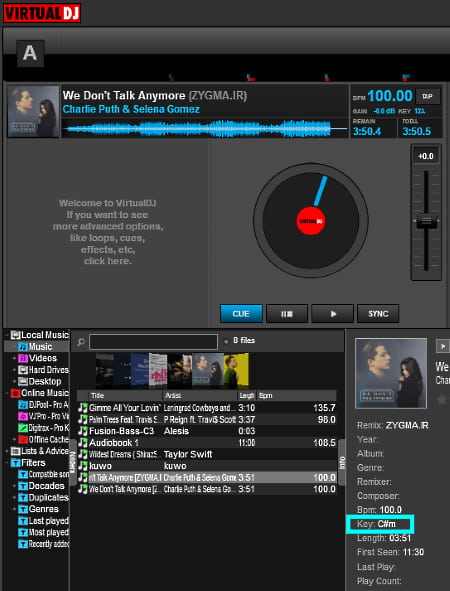This screenshot has width=450, height=591.
Task: Open the Last played filter
Action: [44, 521]
